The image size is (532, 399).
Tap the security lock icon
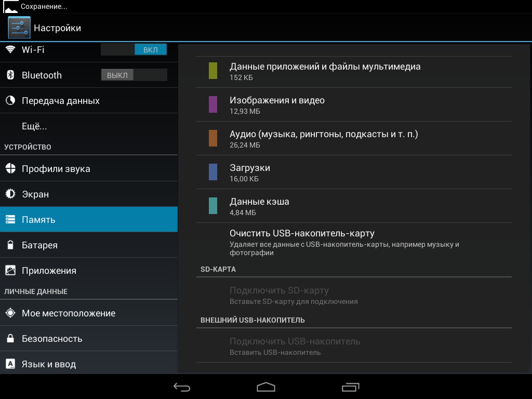(x=10, y=338)
